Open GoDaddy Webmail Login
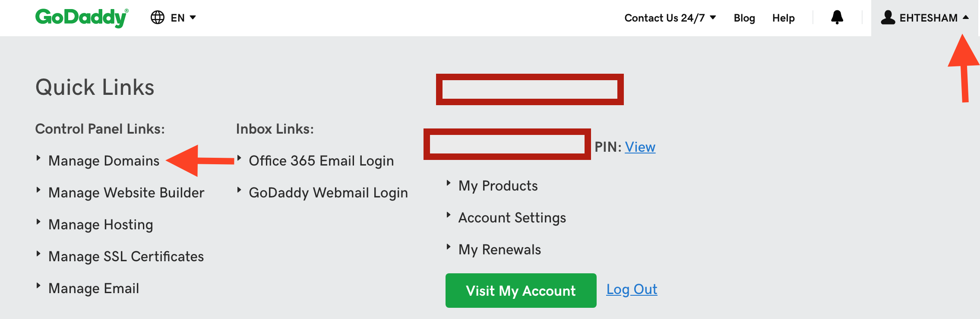The height and width of the screenshot is (319, 980). click(x=328, y=193)
